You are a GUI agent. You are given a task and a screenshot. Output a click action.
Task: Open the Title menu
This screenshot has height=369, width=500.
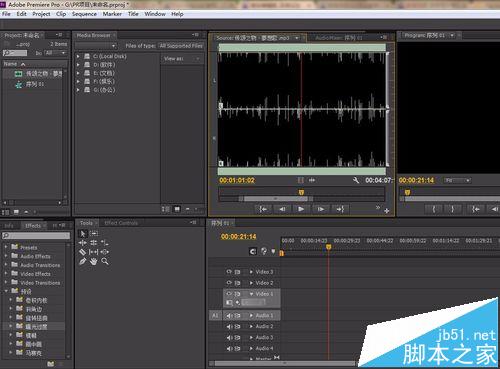click(133, 14)
